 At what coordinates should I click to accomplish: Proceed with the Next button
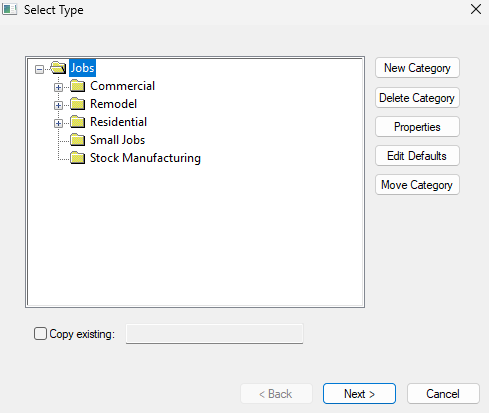pyautogui.click(x=359, y=394)
